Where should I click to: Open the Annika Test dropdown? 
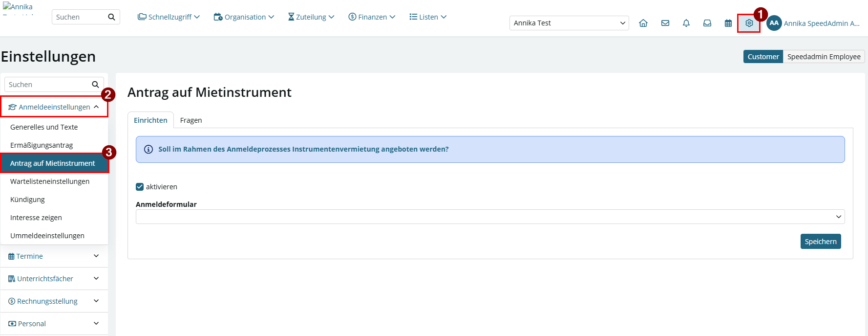(569, 23)
